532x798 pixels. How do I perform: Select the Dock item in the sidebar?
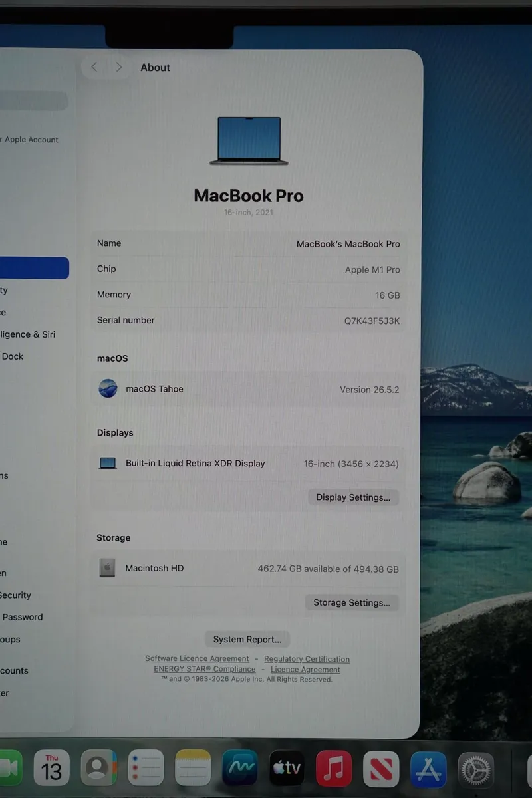click(13, 356)
